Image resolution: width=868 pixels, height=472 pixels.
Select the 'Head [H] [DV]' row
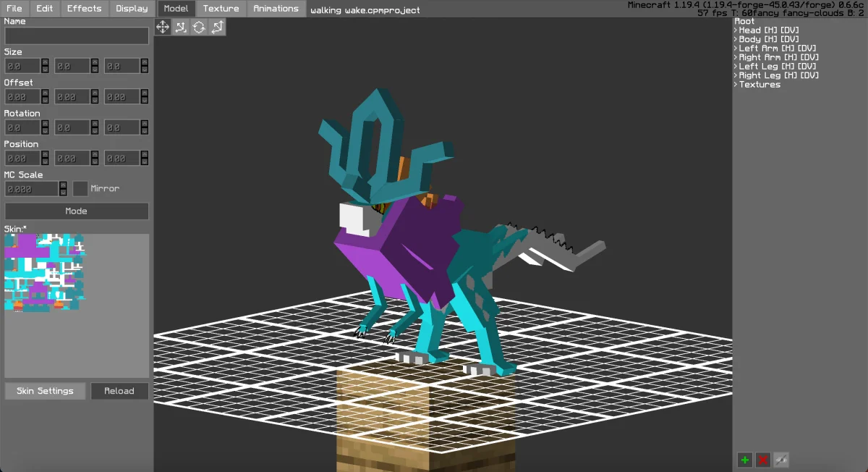pyautogui.click(x=769, y=30)
